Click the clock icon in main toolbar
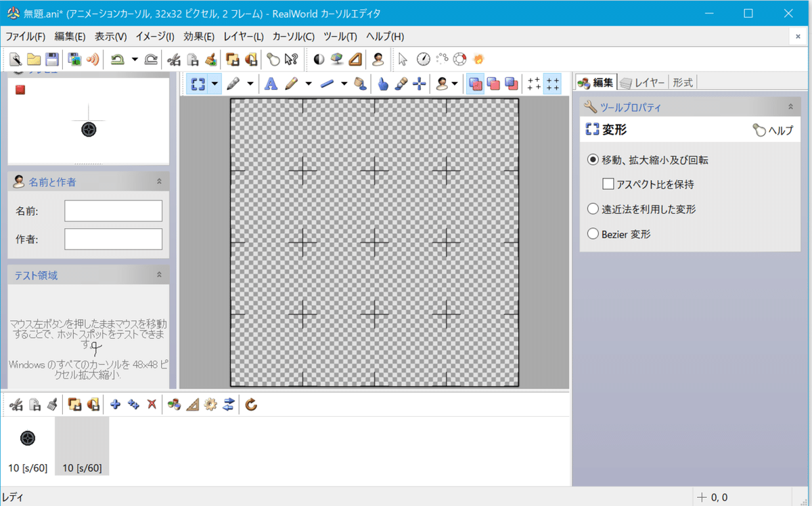 tap(423, 59)
